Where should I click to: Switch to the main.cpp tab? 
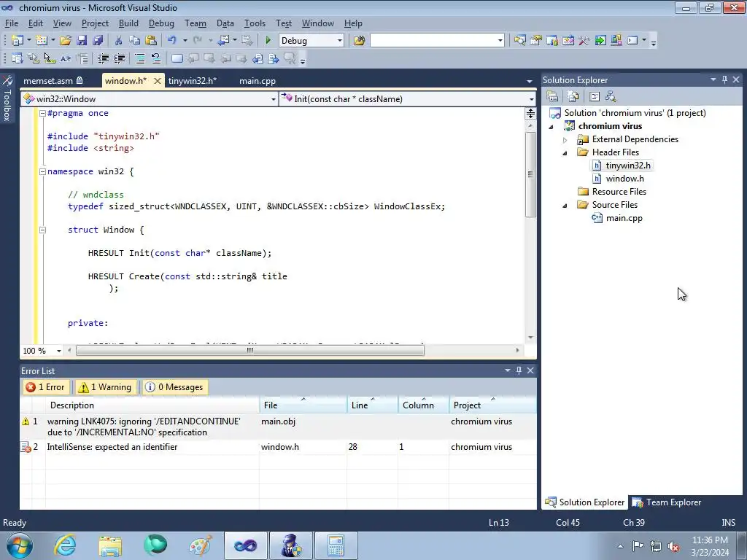pyautogui.click(x=258, y=81)
